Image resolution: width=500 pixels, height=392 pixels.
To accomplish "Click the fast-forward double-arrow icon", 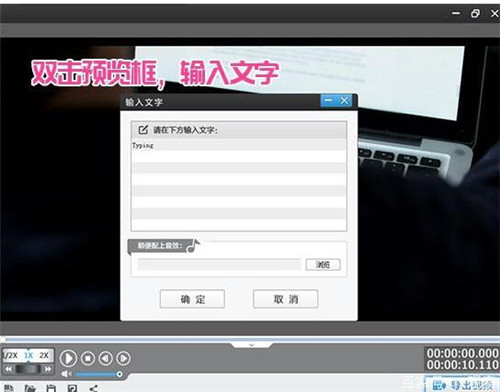I will point(48,369).
